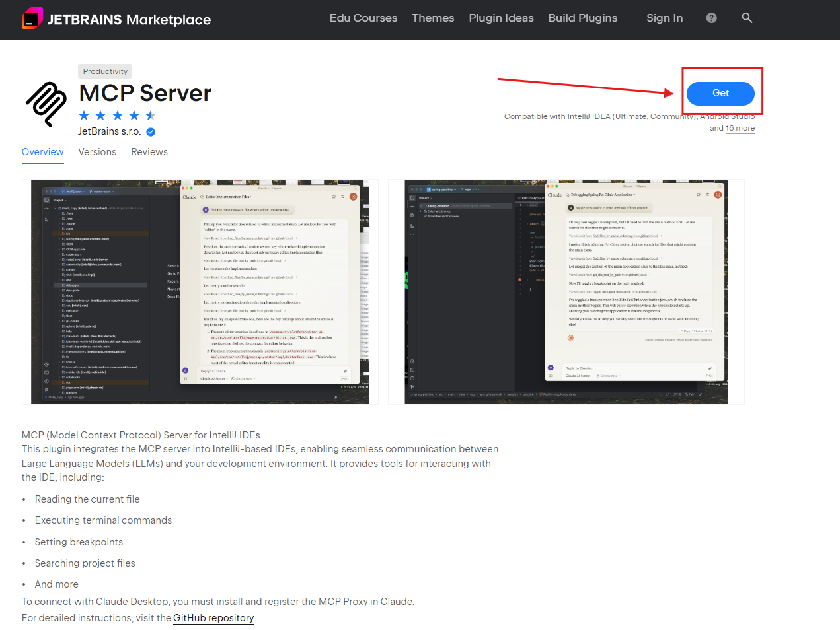Switch to the Overview tab

pyautogui.click(x=43, y=152)
